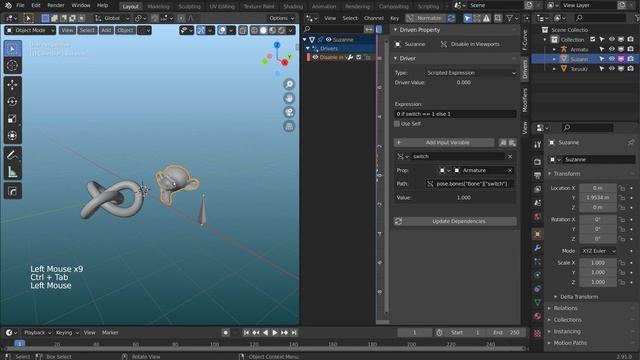Click the viewport Add menu button

pyautogui.click(x=106, y=30)
